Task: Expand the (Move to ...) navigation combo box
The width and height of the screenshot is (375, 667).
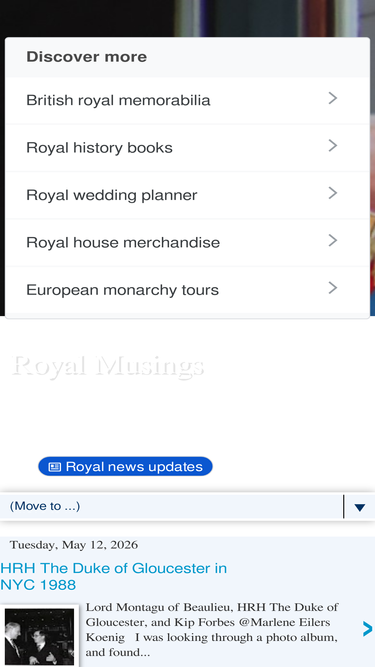Action: coord(188,507)
